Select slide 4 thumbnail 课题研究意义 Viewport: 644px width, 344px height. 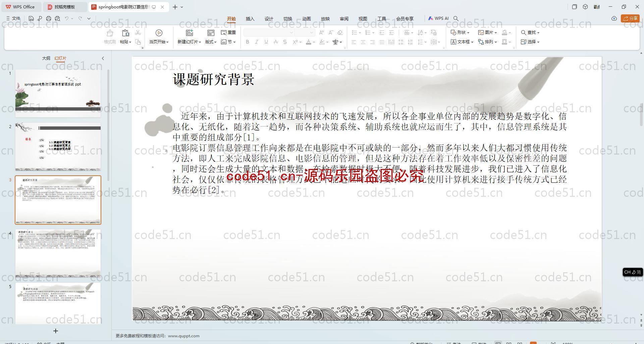click(58, 253)
